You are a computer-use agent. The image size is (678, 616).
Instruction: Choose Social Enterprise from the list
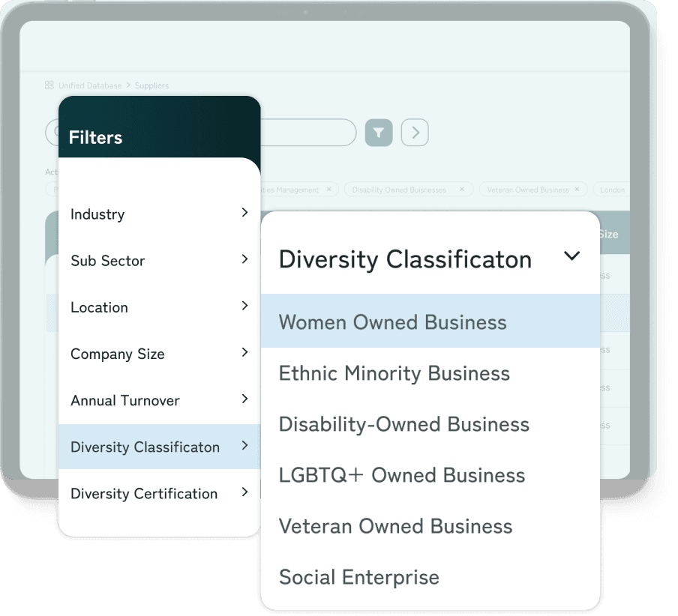point(358,577)
